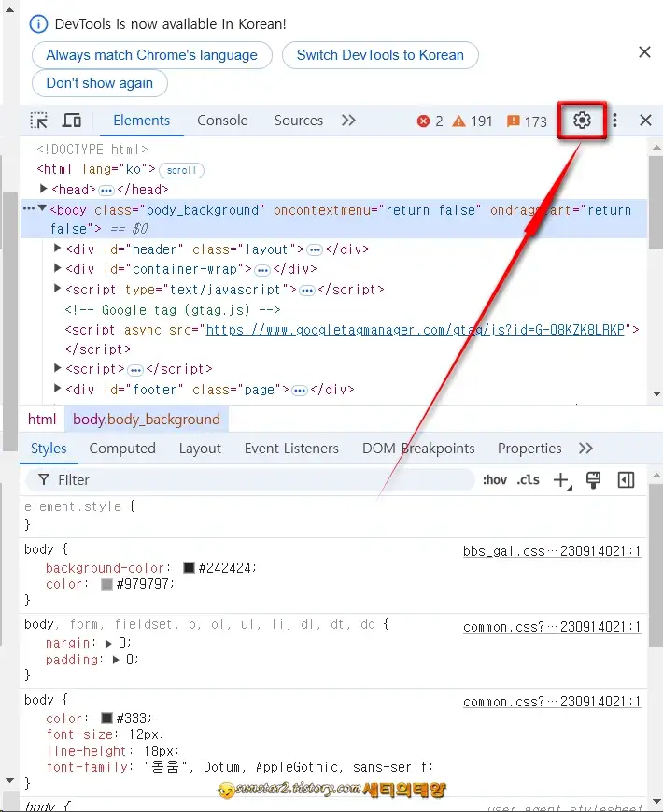Expand the head element node
The height and width of the screenshot is (812, 663).
click(x=44, y=189)
